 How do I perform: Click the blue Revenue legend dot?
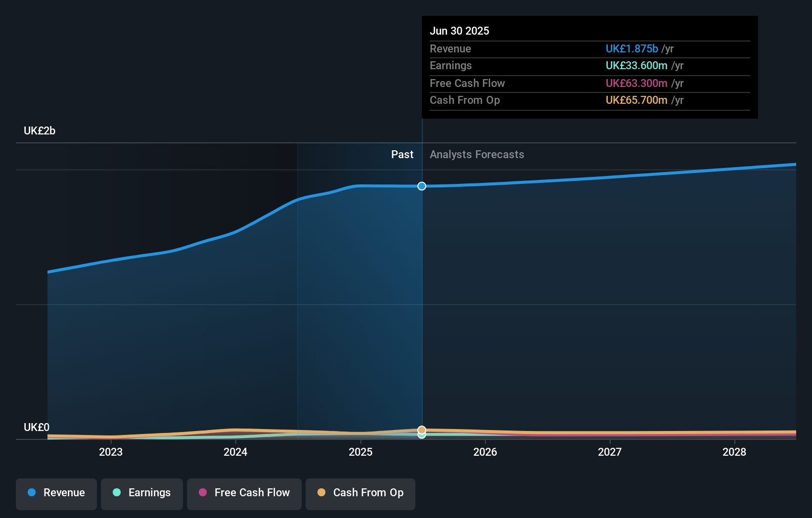(x=32, y=493)
